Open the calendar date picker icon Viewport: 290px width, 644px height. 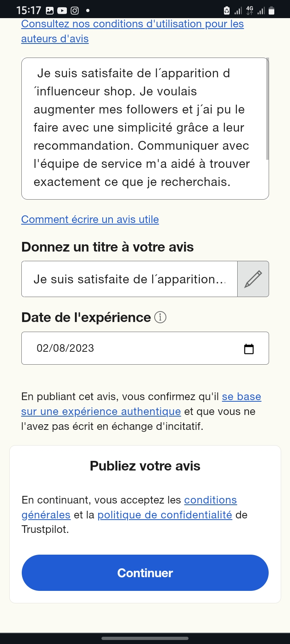point(249,349)
